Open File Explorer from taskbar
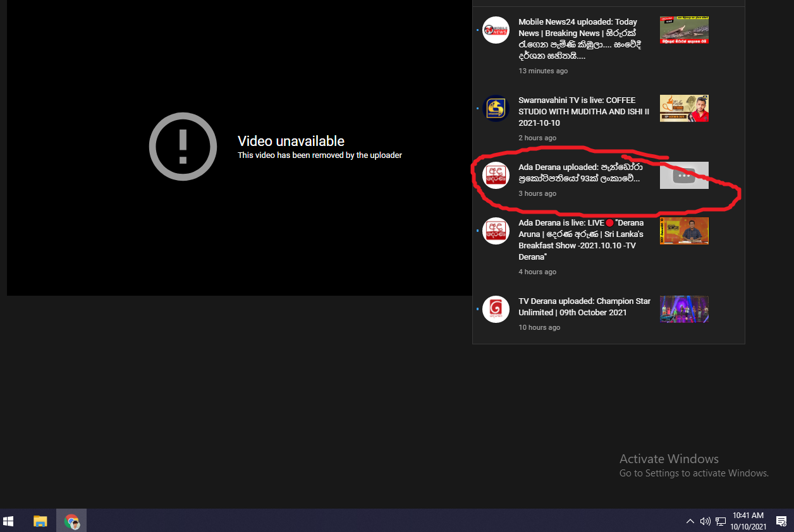The height and width of the screenshot is (532, 794). 40,521
